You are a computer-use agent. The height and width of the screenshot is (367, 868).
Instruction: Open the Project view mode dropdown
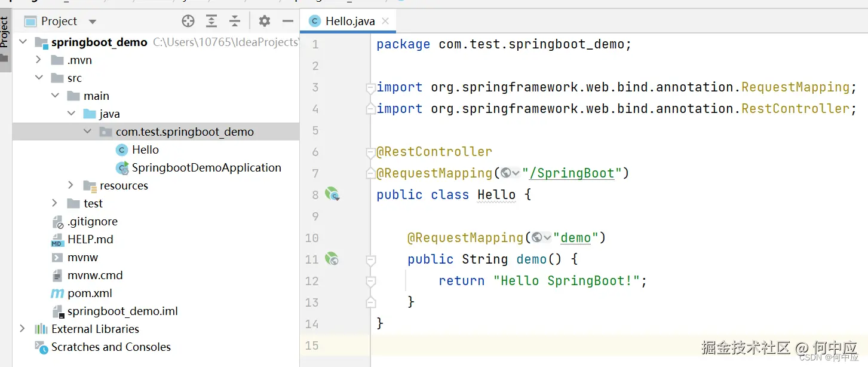pos(92,22)
